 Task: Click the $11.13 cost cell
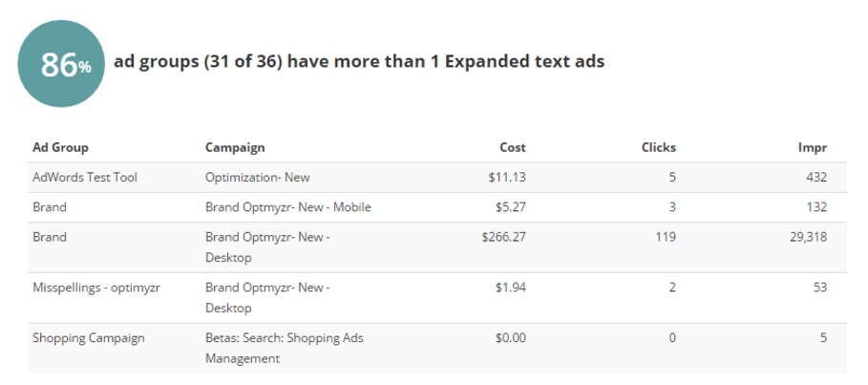coord(507,178)
